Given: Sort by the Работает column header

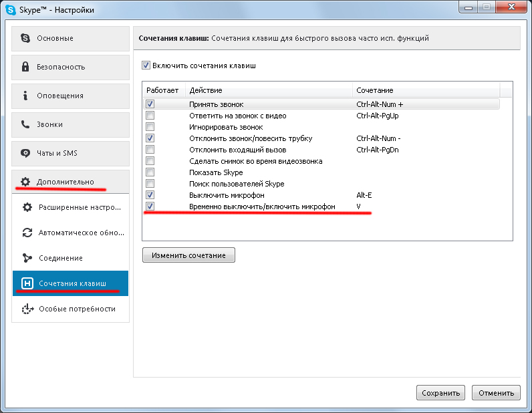Looking at the screenshot, I should (164, 90).
